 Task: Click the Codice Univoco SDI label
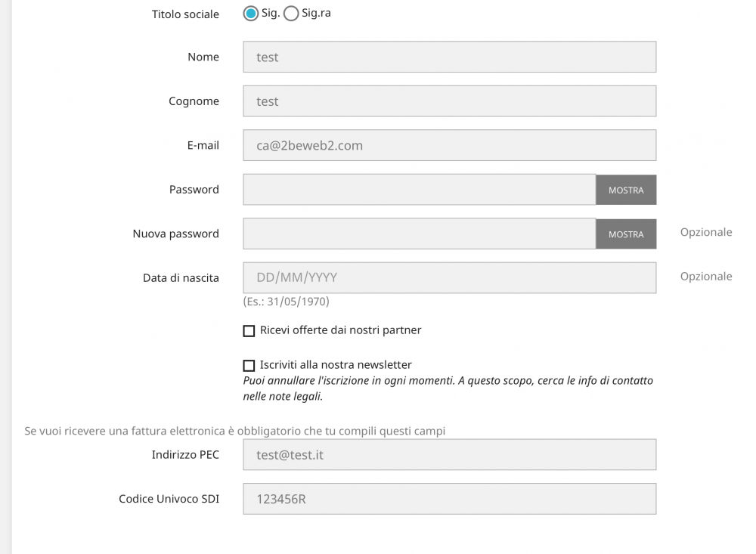click(x=169, y=499)
